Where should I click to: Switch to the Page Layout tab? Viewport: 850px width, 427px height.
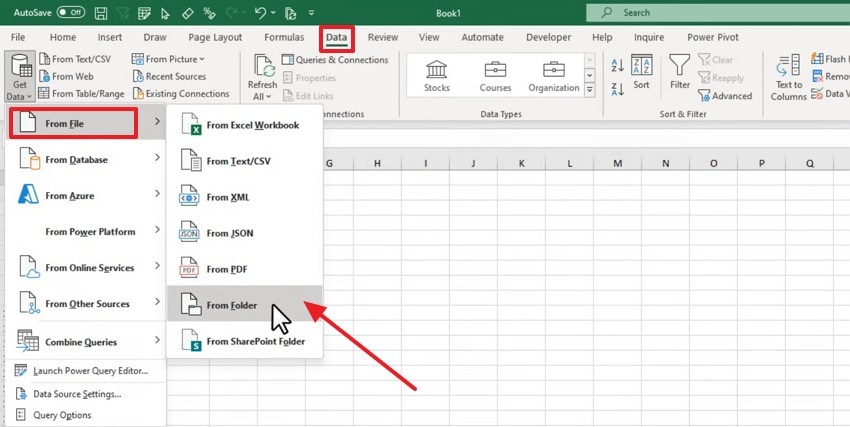coord(215,37)
